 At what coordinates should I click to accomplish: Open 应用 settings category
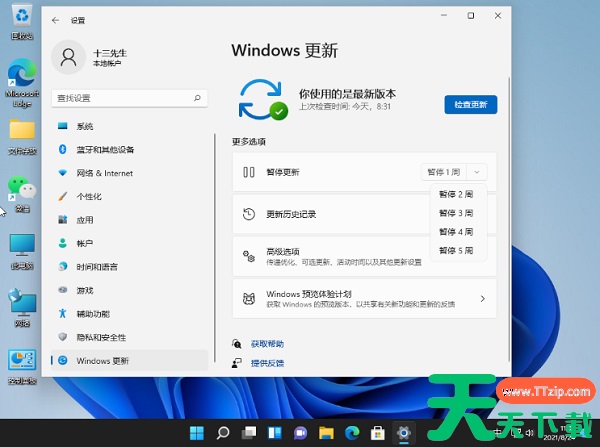129,220
